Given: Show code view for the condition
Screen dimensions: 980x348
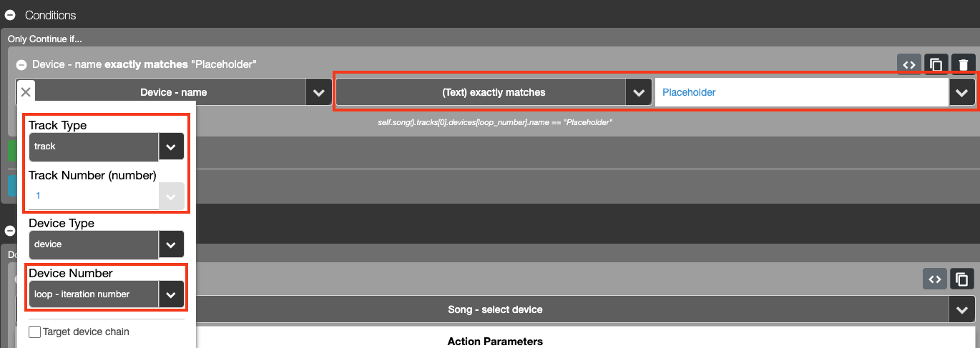Looking at the screenshot, I should pos(909,65).
